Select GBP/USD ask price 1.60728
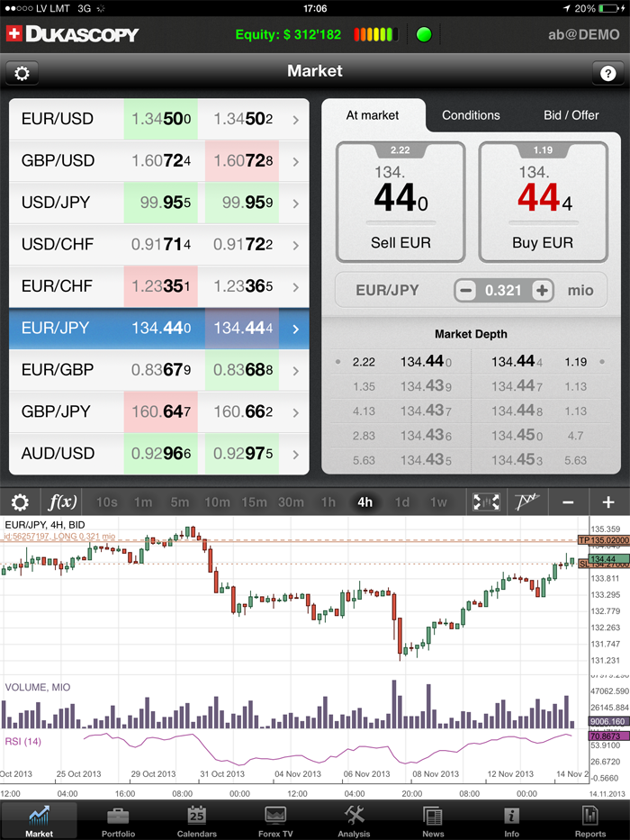Image resolution: width=630 pixels, height=840 pixels. pyautogui.click(x=242, y=161)
